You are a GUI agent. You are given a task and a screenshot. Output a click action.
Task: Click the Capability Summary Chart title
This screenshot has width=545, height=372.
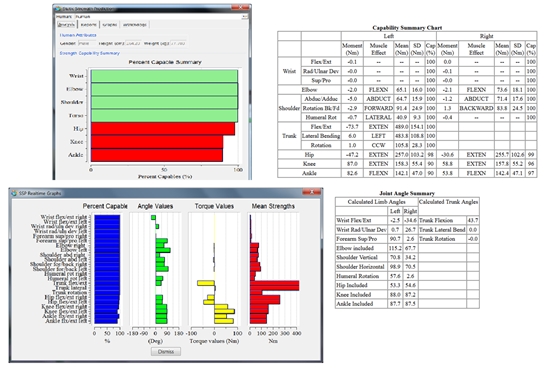pos(407,28)
